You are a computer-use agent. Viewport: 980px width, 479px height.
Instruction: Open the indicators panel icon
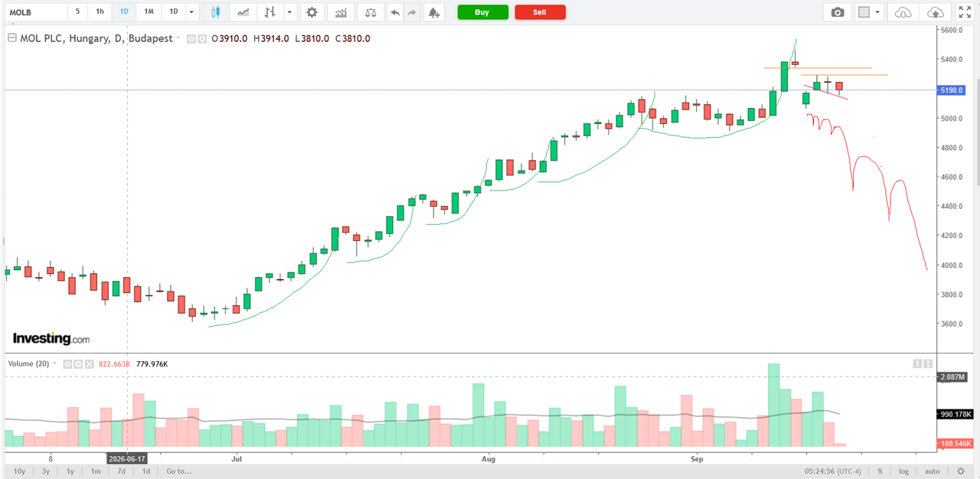click(341, 12)
